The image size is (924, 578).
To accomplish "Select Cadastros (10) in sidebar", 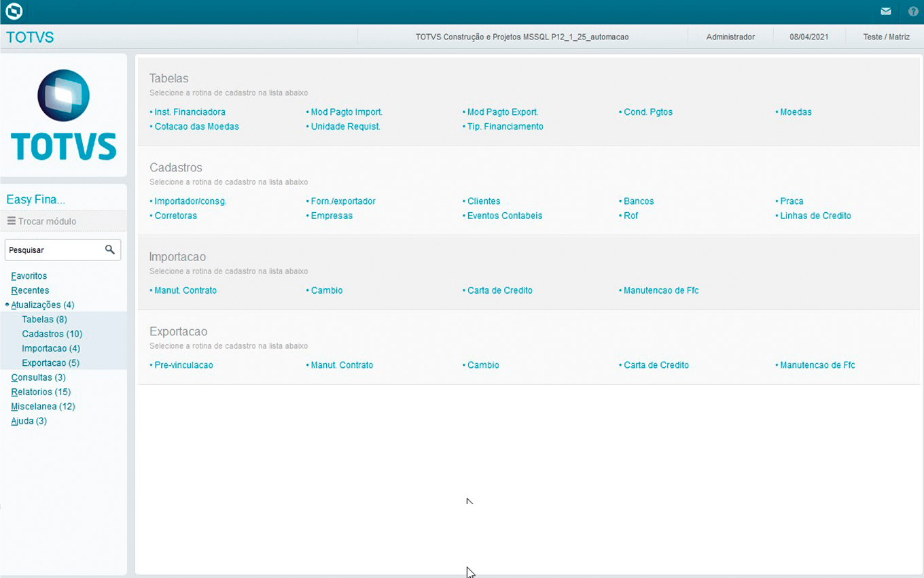I will click(x=52, y=334).
